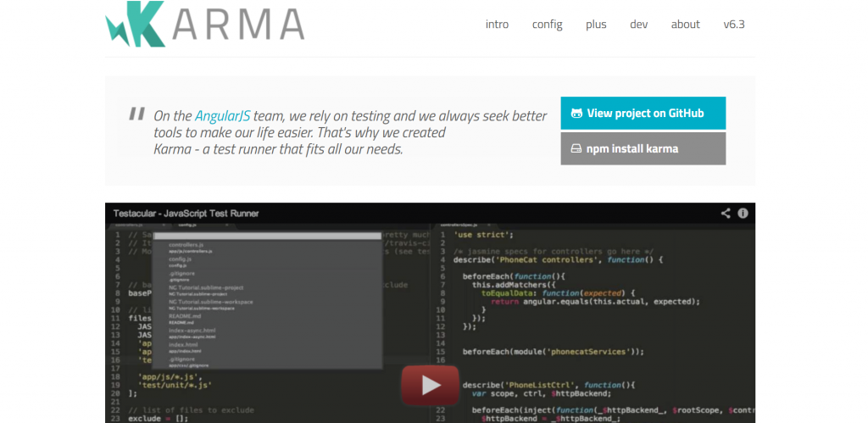The width and height of the screenshot is (868, 423).
Task: Open the plus menu item
Action: click(596, 25)
